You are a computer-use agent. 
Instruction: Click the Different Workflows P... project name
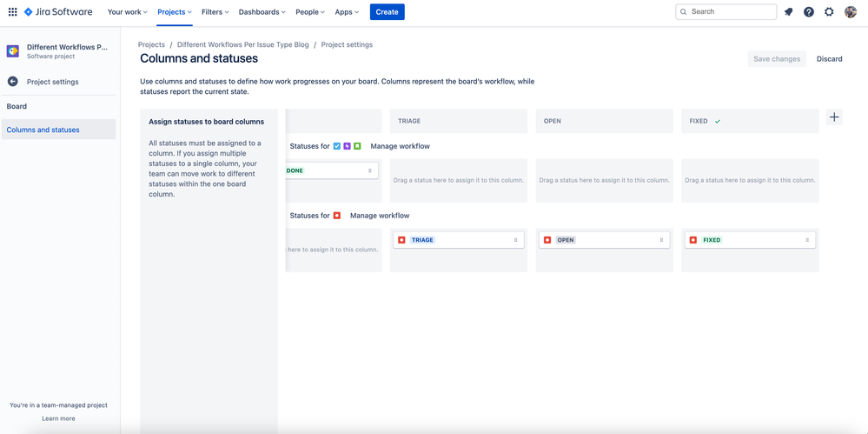pos(67,47)
